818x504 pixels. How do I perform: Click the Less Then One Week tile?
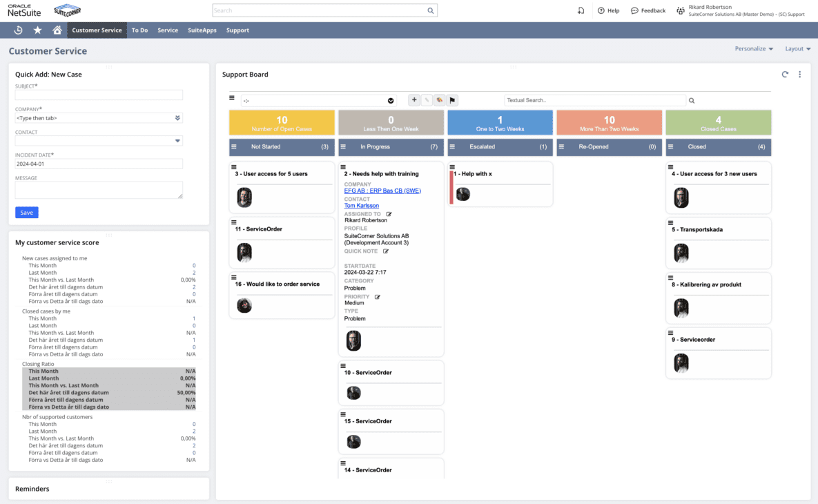pos(391,123)
